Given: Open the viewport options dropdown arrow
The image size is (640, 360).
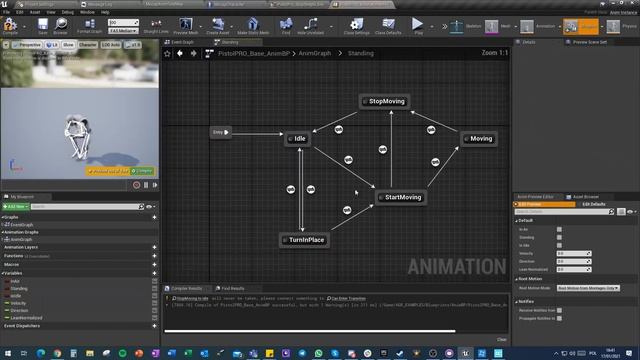Looking at the screenshot, I should [x=6, y=45].
